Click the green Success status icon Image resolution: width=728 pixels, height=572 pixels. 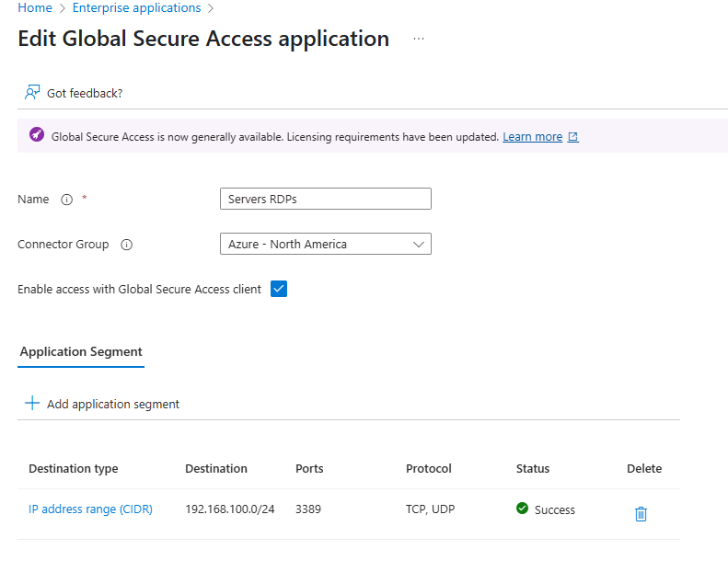click(522, 509)
